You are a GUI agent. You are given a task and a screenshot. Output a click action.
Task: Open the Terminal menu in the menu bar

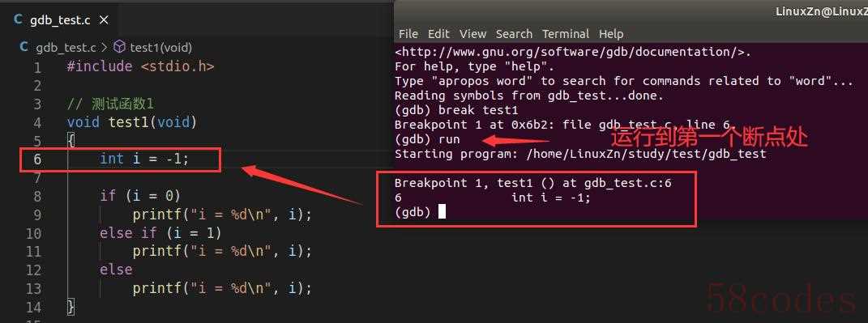coord(566,34)
